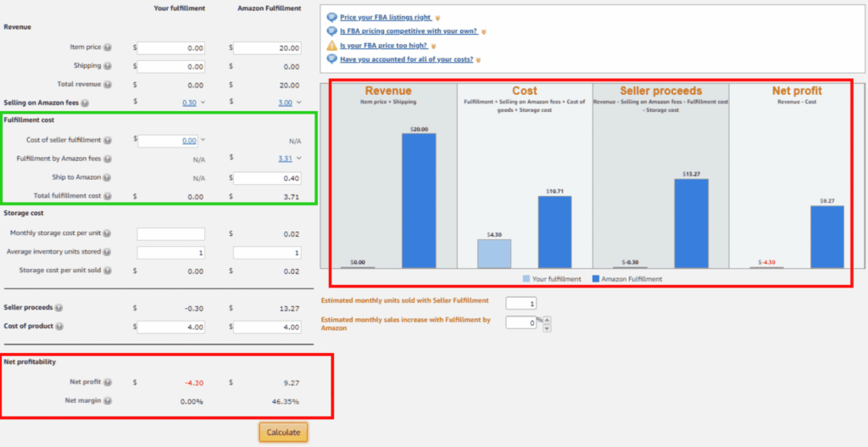Click the Ship to Amazon input field

pos(267,178)
